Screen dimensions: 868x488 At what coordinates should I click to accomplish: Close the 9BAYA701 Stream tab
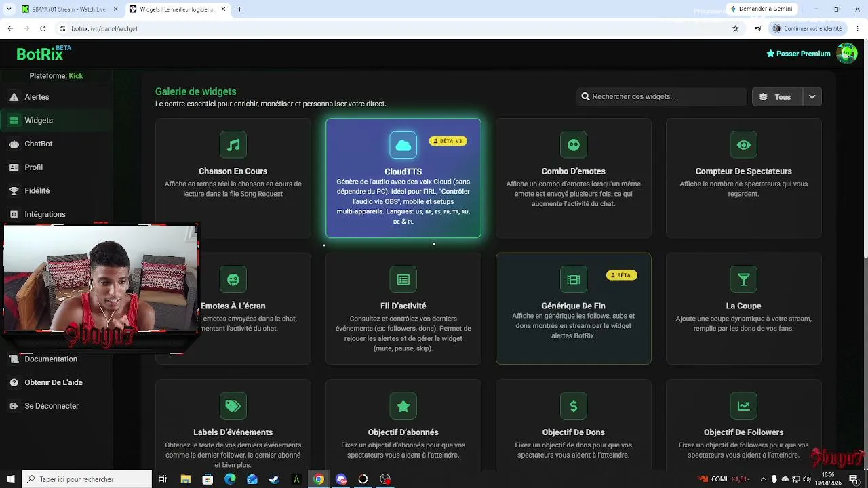coord(115,9)
